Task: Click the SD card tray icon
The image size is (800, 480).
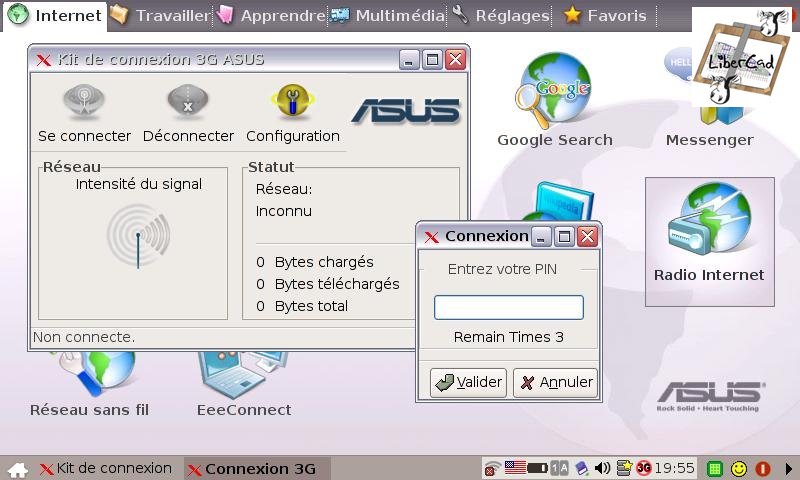Action: (581, 468)
